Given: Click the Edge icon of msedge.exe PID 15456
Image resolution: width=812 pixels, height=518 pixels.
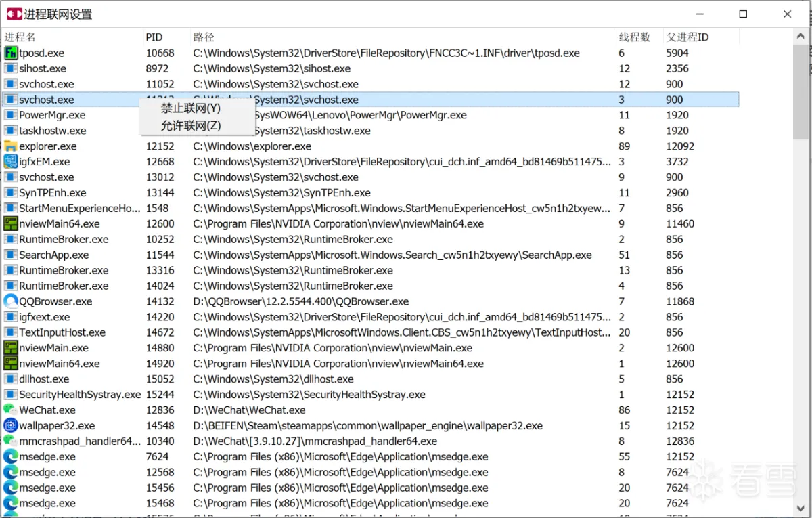Looking at the screenshot, I should click(x=11, y=488).
